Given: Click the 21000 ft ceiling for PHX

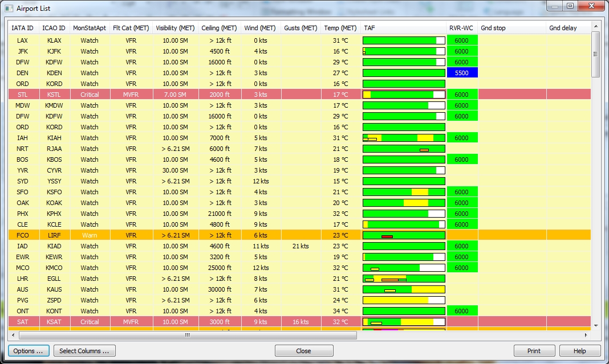Looking at the screenshot, I should point(220,214).
